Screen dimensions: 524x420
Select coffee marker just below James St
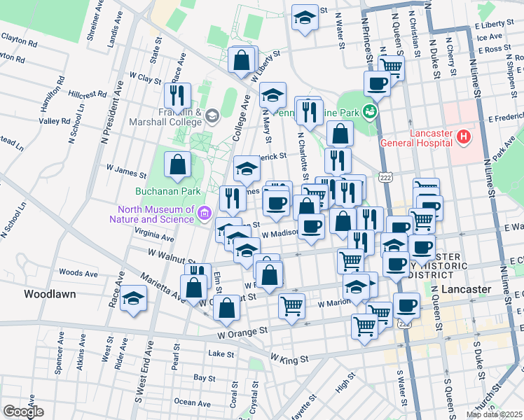pos(276,205)
